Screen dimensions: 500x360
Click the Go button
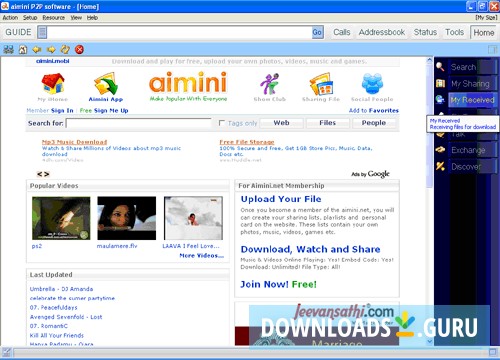317,32
